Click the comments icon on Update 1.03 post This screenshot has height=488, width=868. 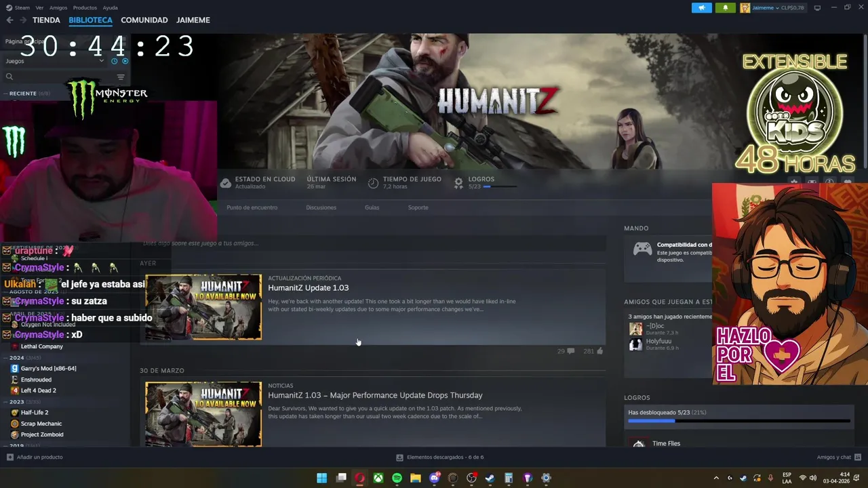[570, 351]
